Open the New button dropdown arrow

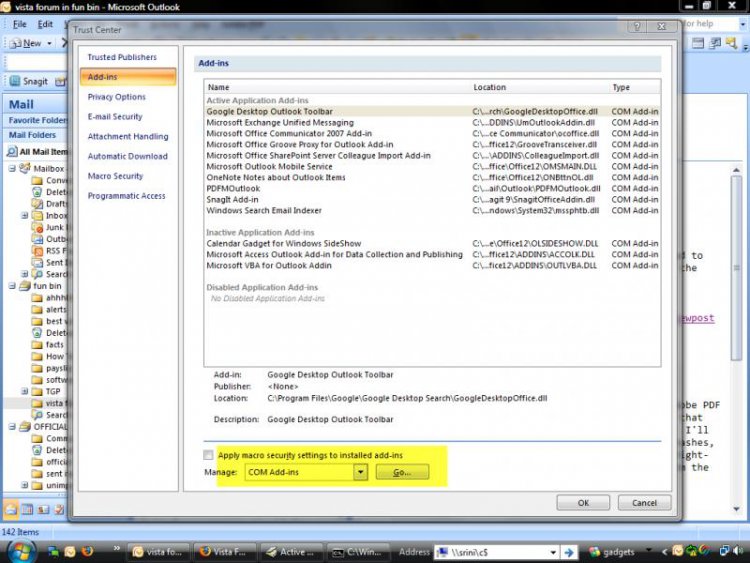coord(49,43)
